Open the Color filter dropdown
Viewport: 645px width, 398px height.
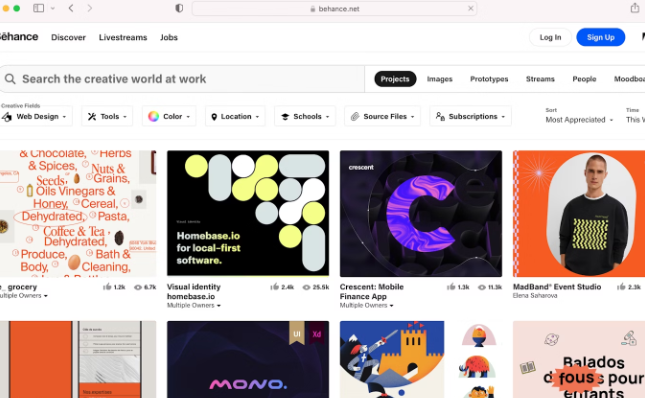point(169,116)
